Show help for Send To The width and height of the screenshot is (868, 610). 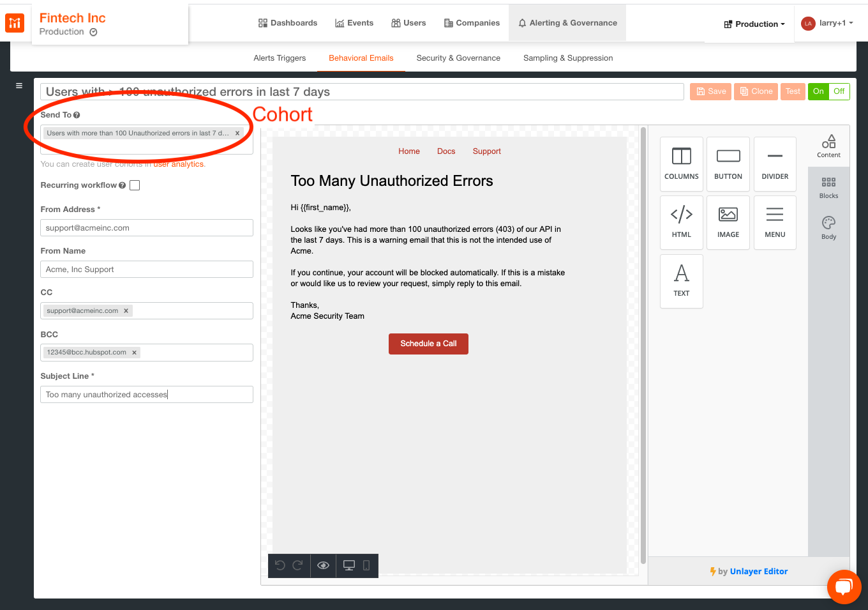(x=77, y=115)
